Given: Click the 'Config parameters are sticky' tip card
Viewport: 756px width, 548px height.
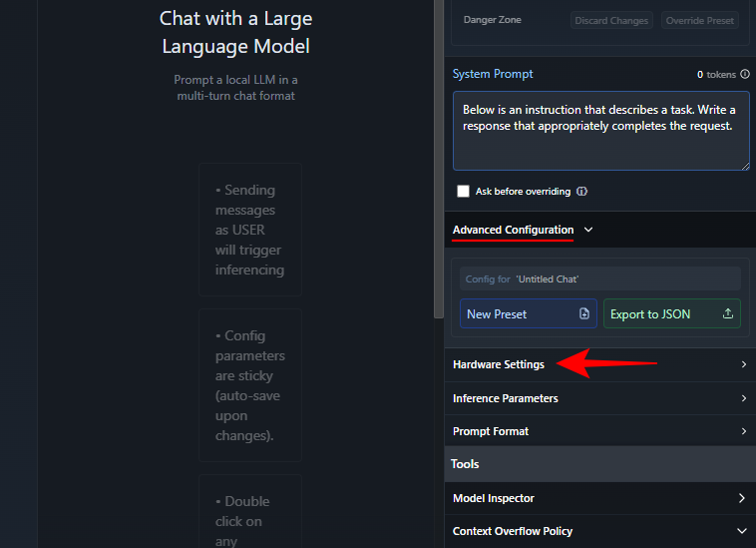Looking at the screenshot, I should click(250, 385).
